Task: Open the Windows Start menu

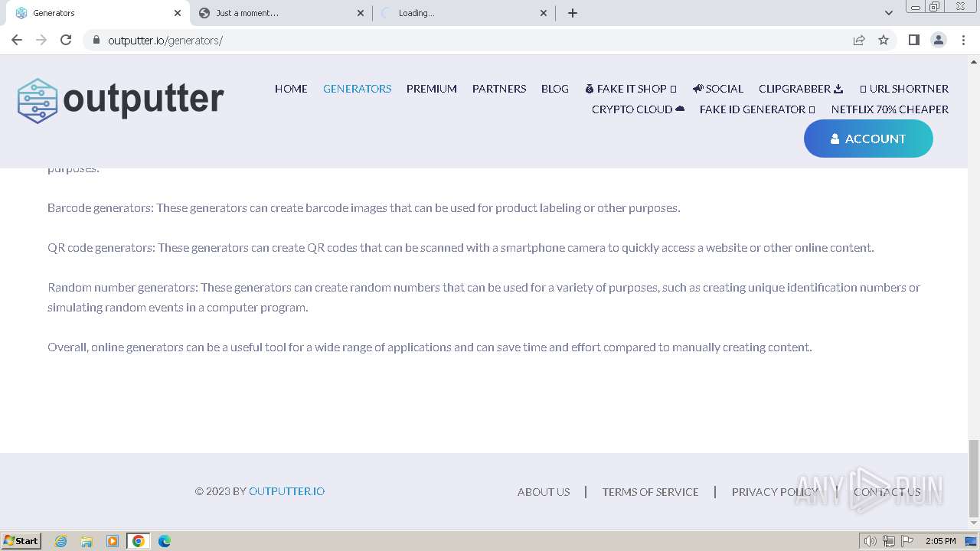Action: point(21,541)
